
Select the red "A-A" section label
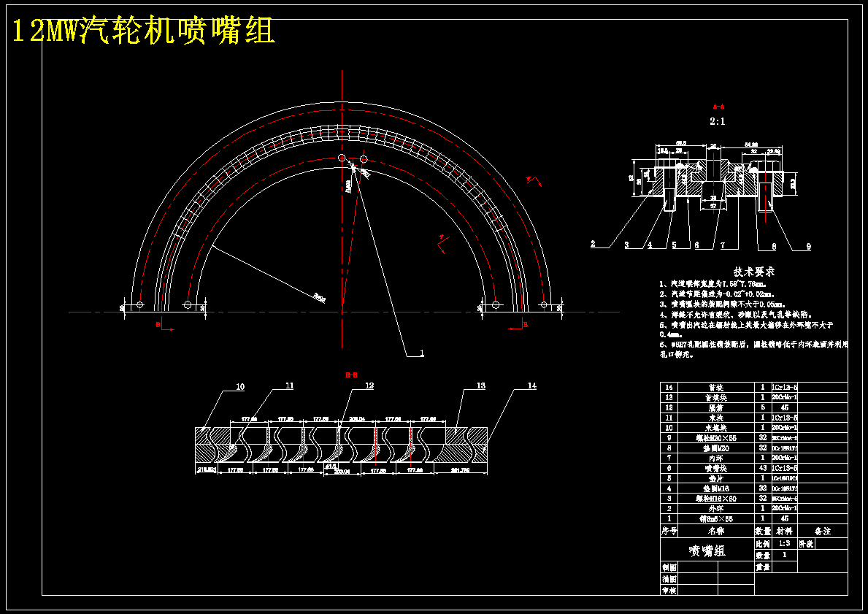tap(718, 107)
